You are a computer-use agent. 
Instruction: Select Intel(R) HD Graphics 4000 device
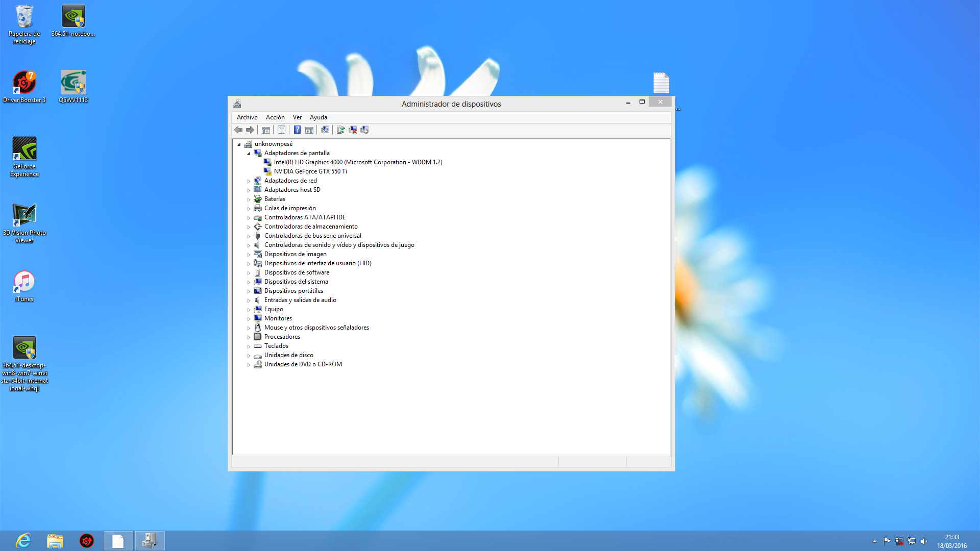(358, 162)
